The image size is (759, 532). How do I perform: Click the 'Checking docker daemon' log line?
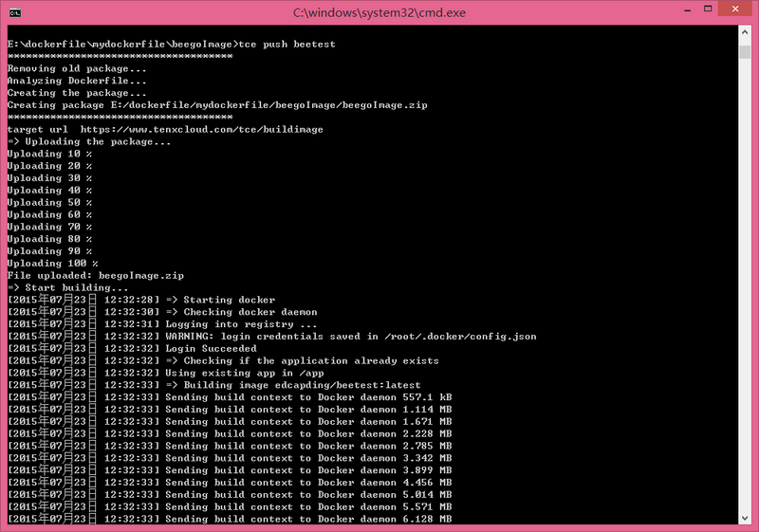point(162,312)
